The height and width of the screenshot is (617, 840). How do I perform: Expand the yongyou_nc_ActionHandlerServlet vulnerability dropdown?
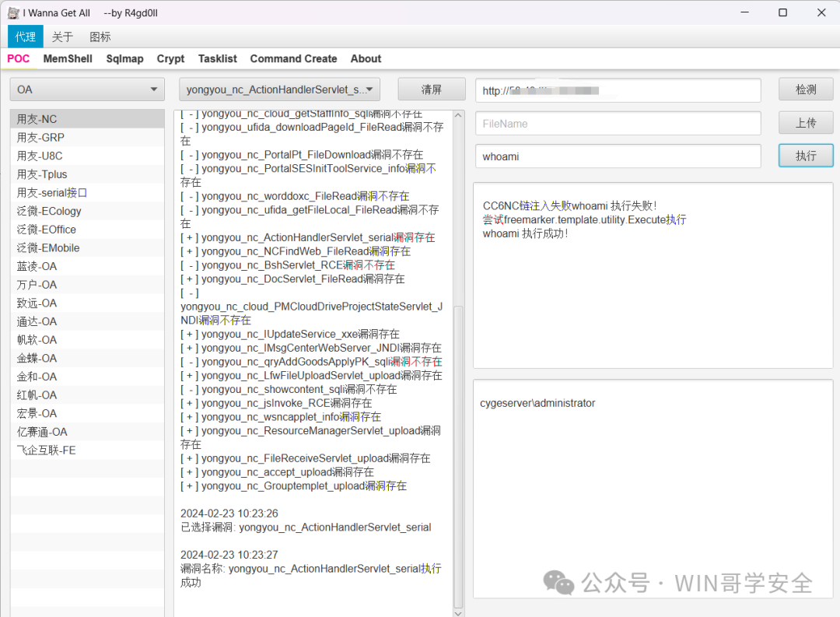[280, 89]
